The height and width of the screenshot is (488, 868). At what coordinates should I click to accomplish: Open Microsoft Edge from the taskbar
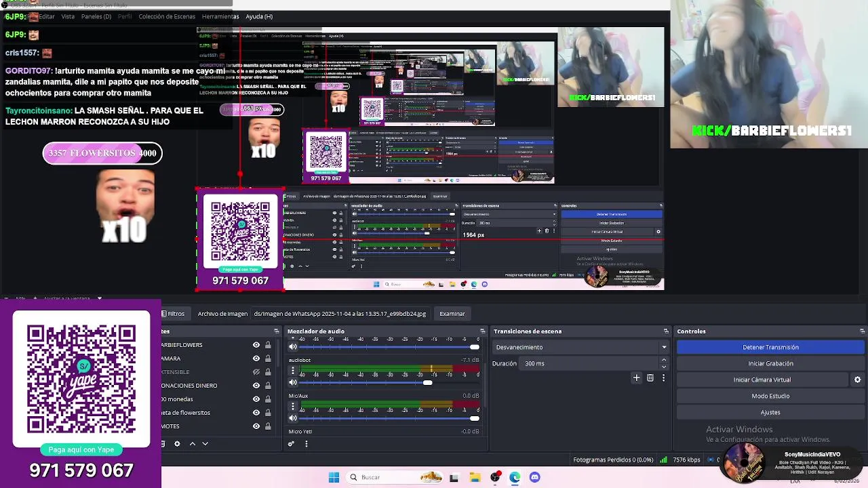(x=515, y=477)
